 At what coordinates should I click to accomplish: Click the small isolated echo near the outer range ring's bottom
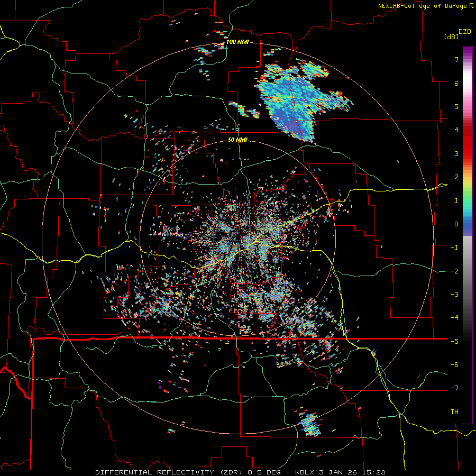pyautogui.click(x=309, y=423)
